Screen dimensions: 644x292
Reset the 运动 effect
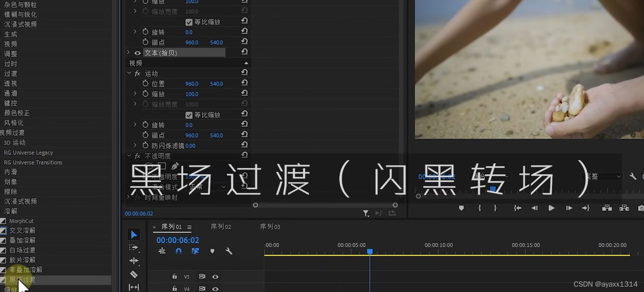pos(245,72)
